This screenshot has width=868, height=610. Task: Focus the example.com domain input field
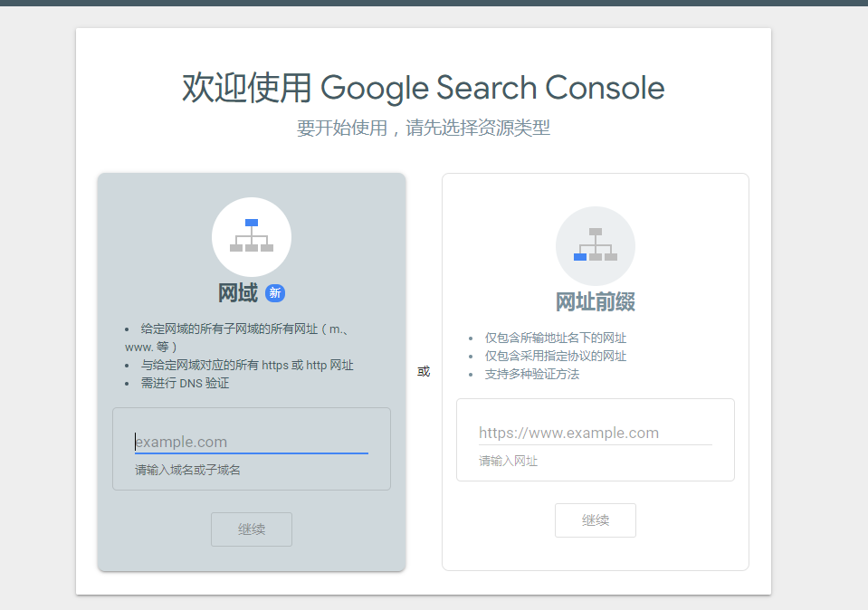252,442
